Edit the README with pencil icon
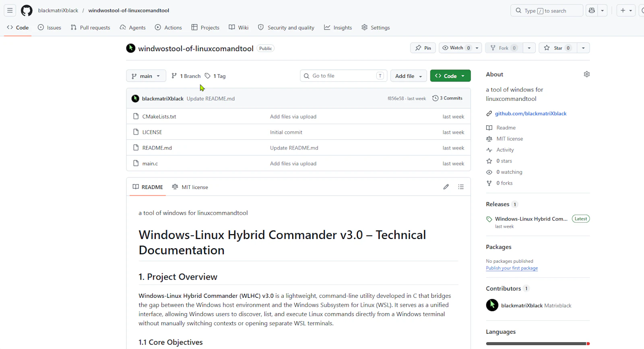This screenshot has height=349, width=644. click(x=446, y=187)
